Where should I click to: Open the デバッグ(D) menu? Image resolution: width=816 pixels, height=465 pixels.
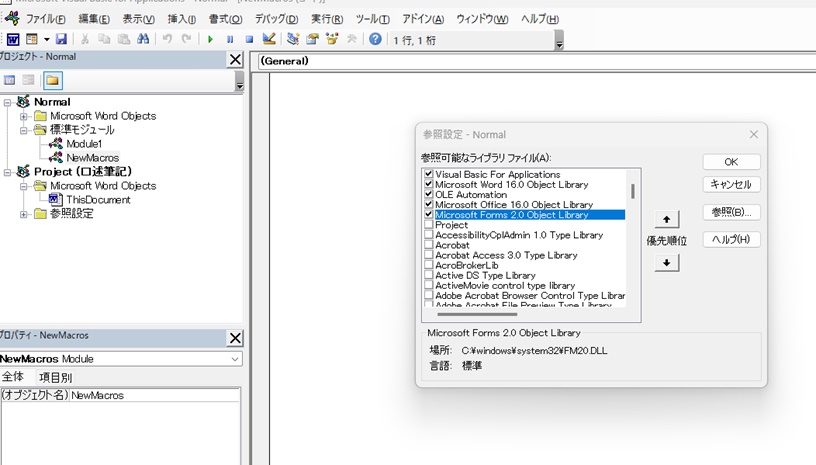tap(276, 19)
